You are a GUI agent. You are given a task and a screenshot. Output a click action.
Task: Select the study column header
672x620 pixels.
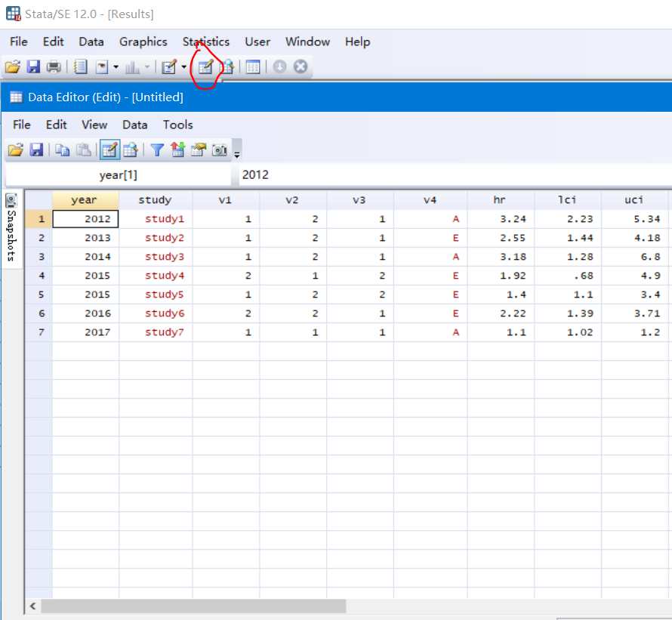coord(155,200)
